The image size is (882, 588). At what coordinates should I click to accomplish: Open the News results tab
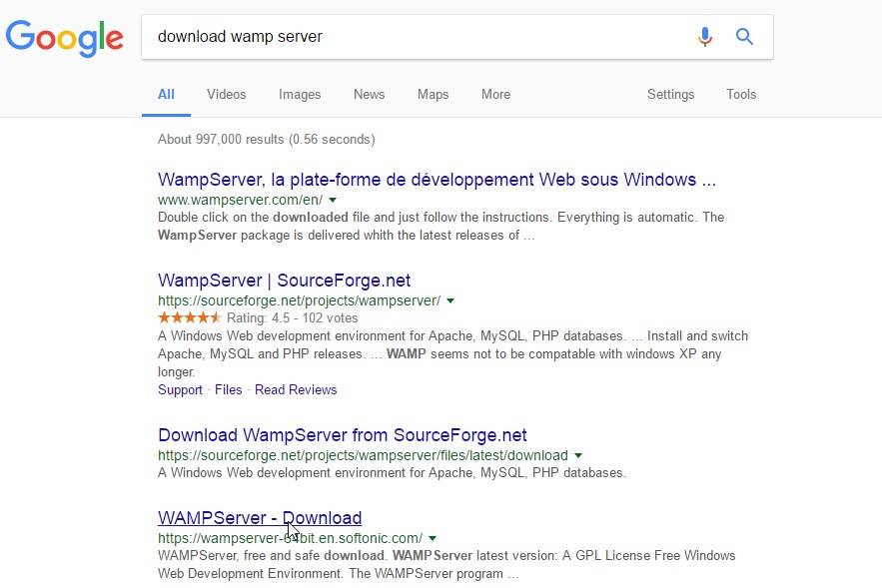pos(369,94)
